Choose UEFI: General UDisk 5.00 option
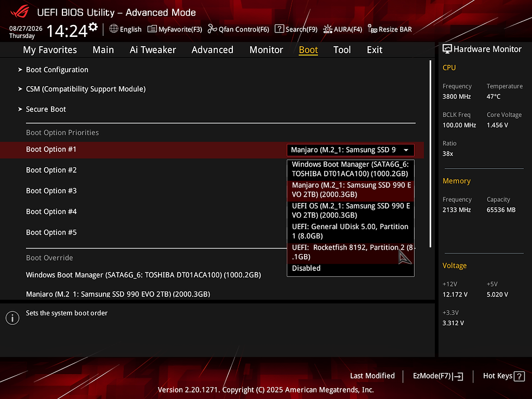 point(351,231)
